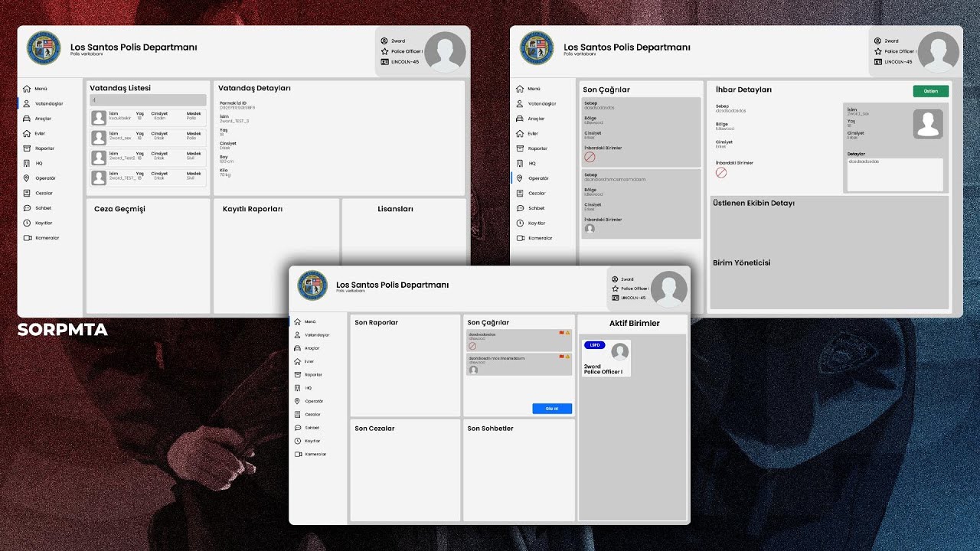Select the citizen row named 2word_sex
The height and width of the screenshot is (551, 980).
click(148, 138)
